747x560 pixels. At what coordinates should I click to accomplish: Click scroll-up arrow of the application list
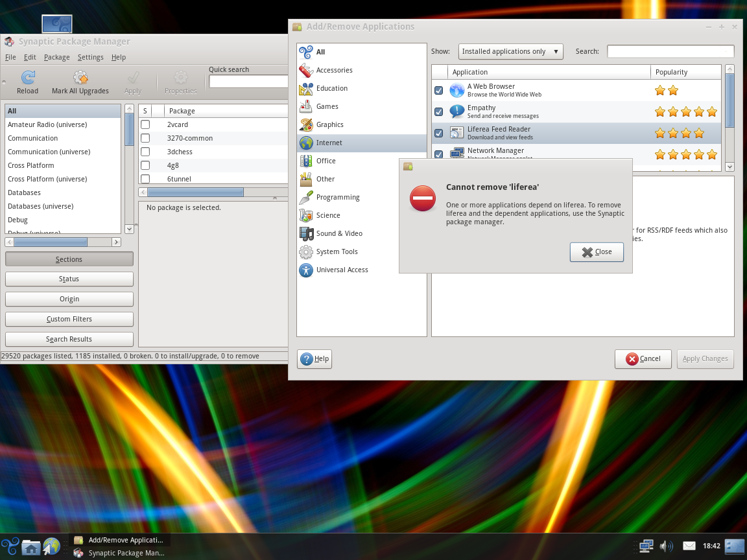729,69
